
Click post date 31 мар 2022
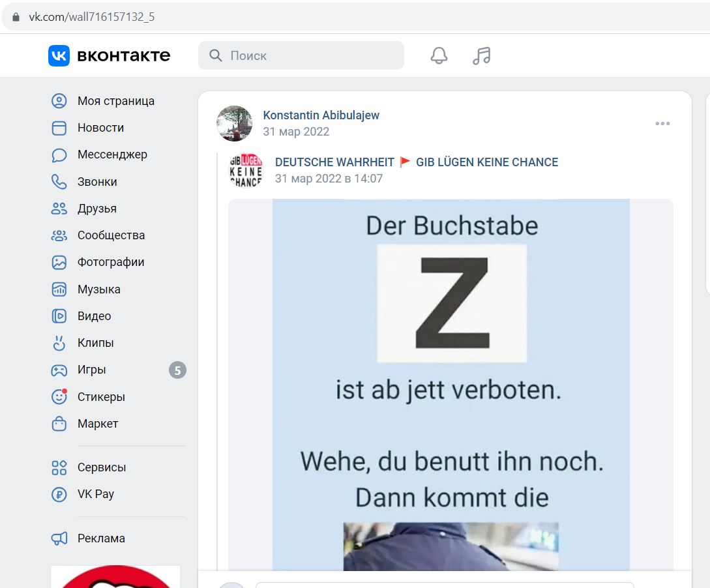click(x=296, y=132)
